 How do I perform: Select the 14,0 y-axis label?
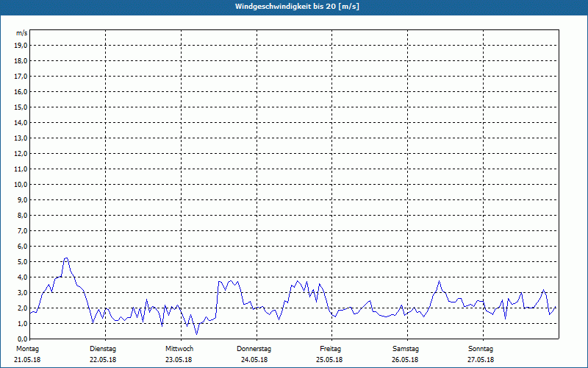[21, 123]
